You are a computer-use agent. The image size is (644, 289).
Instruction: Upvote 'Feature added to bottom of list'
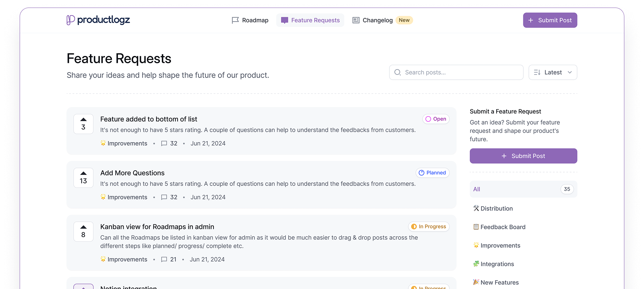tap(84, 124)
